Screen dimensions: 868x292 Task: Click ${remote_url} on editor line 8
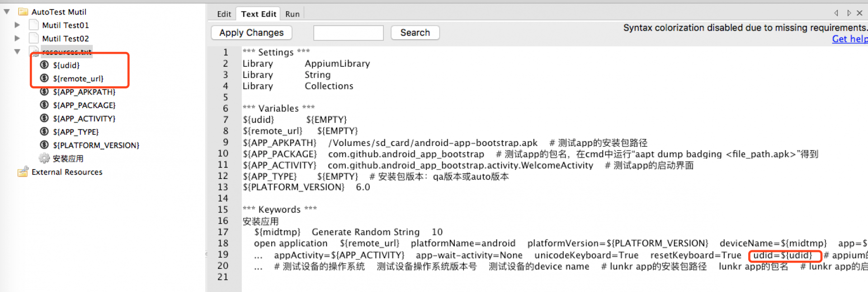click(273, 131)
